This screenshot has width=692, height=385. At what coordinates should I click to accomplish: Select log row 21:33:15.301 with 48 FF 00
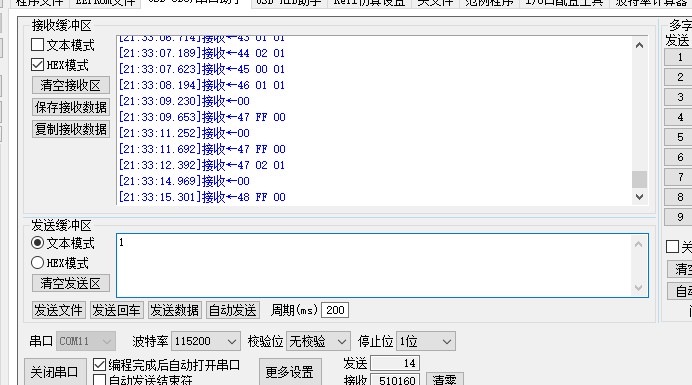click(x=202, y=197)
